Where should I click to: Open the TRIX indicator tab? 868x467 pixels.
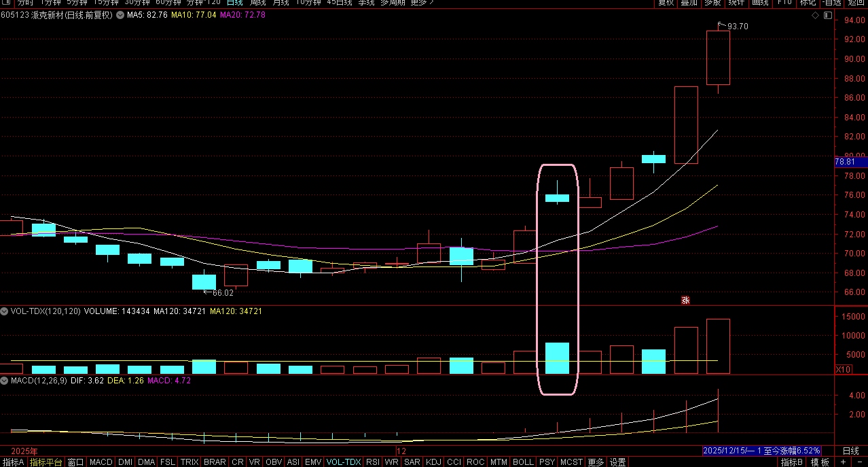(x=189, y=462)
